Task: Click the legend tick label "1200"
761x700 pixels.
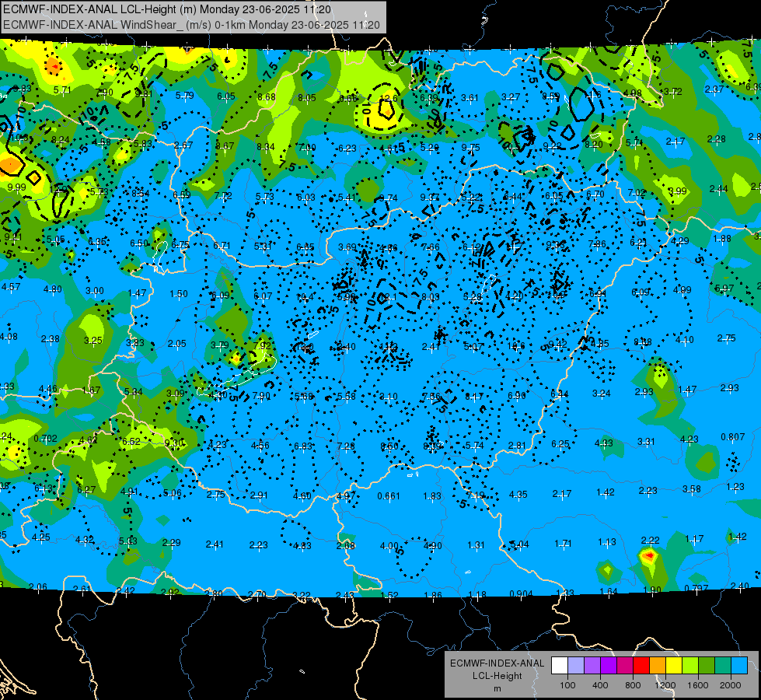Action: [665, 685]
